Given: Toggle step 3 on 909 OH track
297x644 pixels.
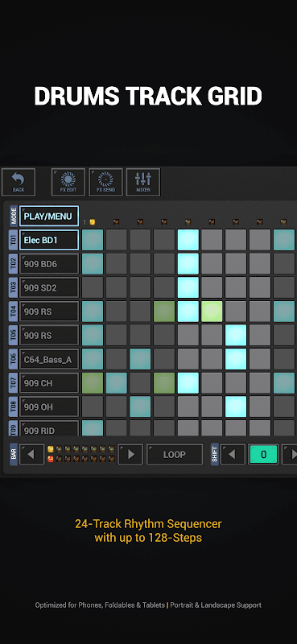Looking at the screenshot, I should pos(140,407).
